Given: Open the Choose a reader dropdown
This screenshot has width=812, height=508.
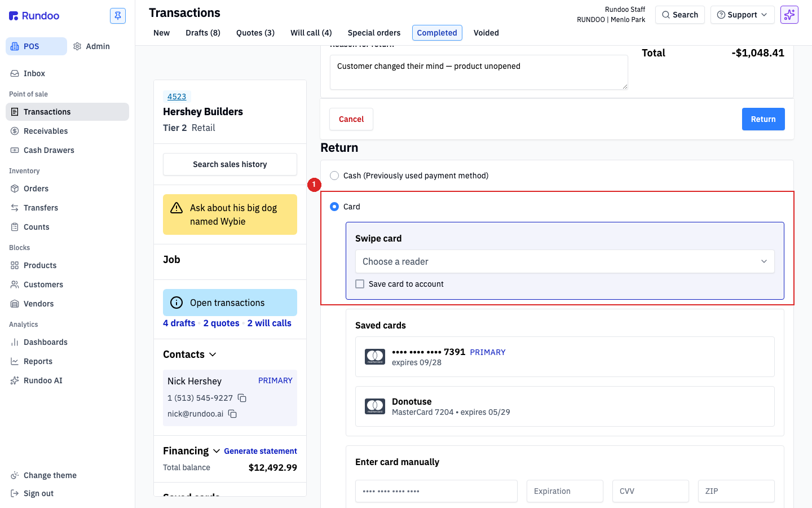Looking at the screenshot, I should pyautogui.click(x=564, y=261).
